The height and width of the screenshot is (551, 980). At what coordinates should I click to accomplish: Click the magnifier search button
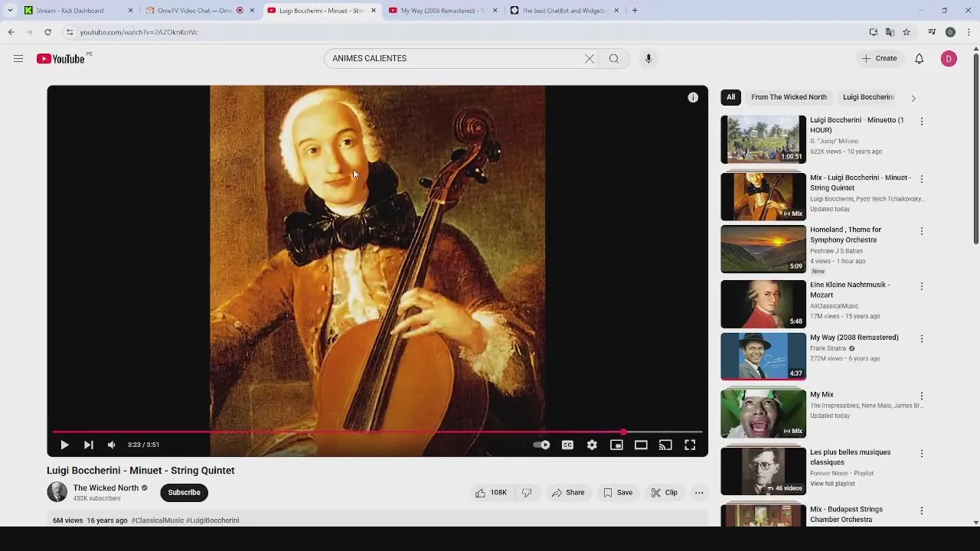(x=614, y=59)
